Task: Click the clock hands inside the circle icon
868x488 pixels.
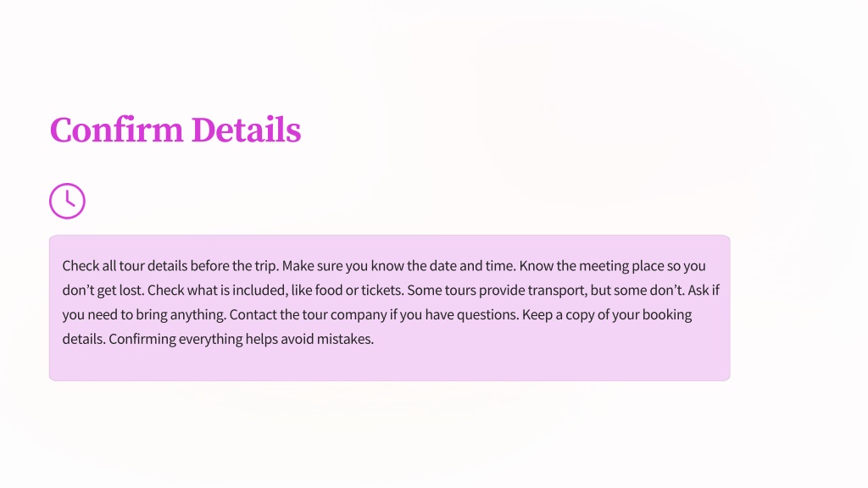Action: click(70, 198)
